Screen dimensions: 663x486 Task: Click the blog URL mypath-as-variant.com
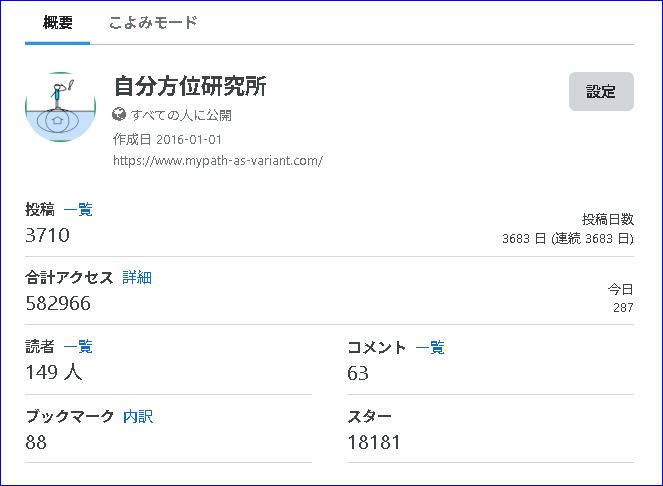tap(218, 161)
